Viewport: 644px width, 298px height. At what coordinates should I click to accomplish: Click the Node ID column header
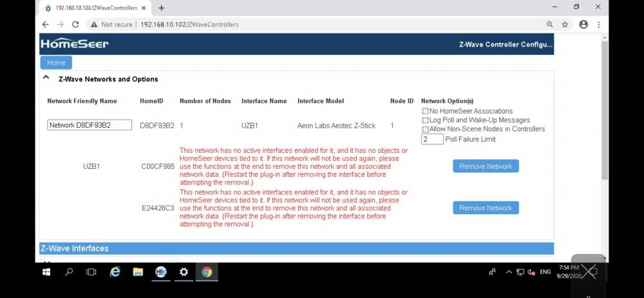402,101
